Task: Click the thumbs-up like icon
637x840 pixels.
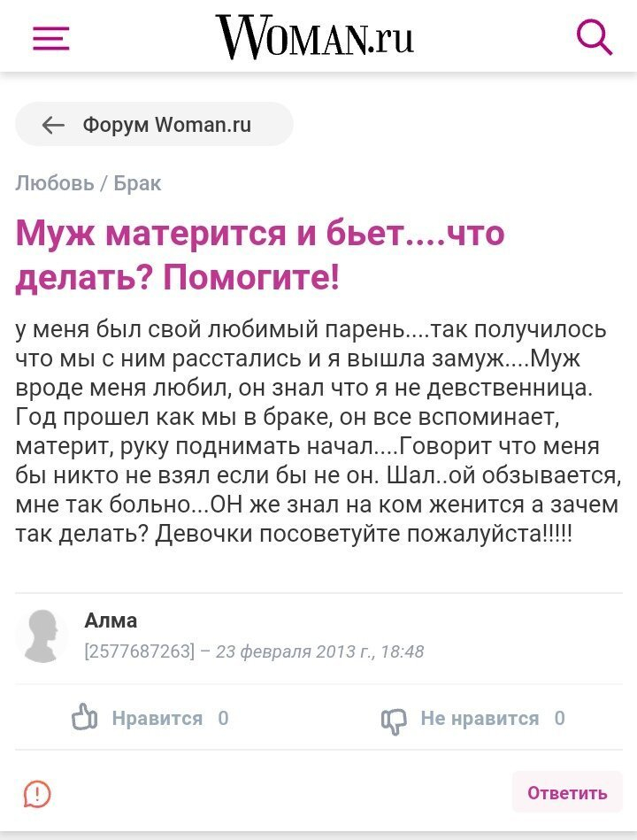Action: point(85,718)
